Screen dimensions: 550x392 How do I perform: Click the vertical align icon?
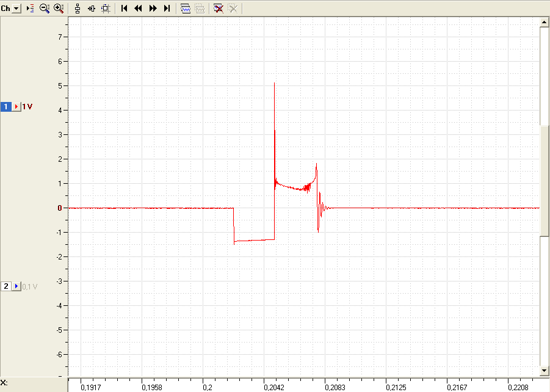coord(78,9)
